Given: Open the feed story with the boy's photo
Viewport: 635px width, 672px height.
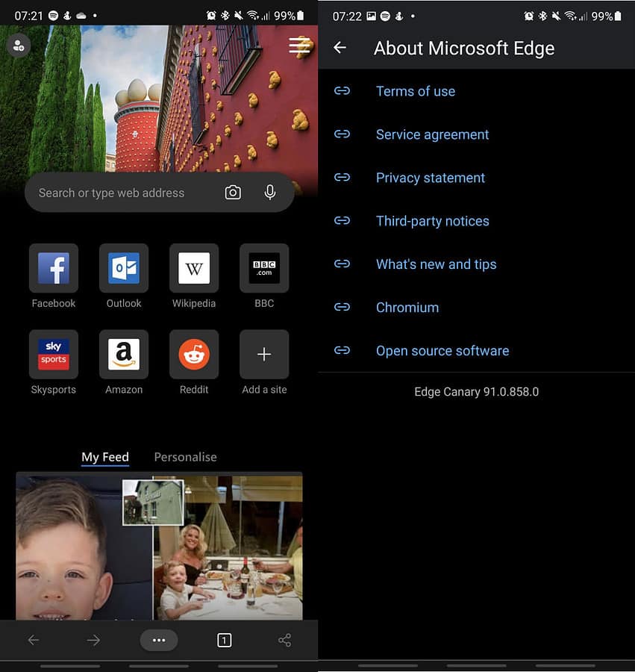Looking at the screenshot, I should click(159, 546).
